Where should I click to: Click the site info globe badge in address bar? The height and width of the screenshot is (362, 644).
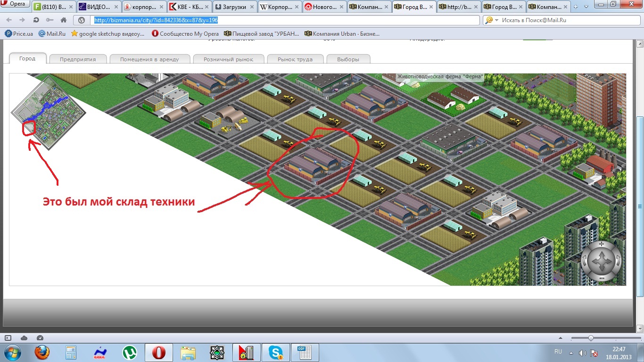point(82,20)
